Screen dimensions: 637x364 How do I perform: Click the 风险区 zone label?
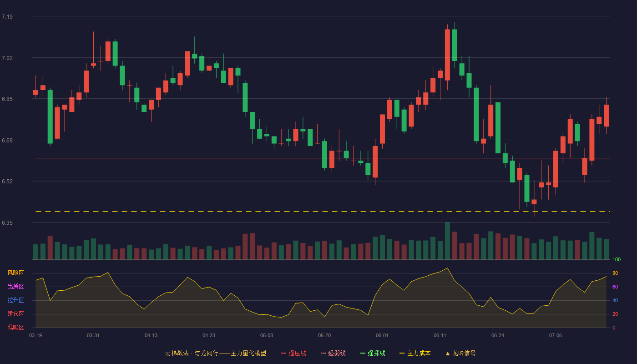pos(15,273)
